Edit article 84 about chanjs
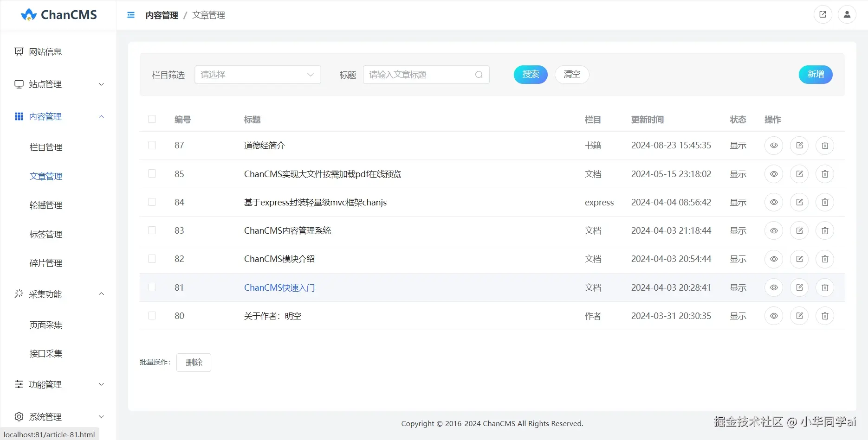 point(799,202)
